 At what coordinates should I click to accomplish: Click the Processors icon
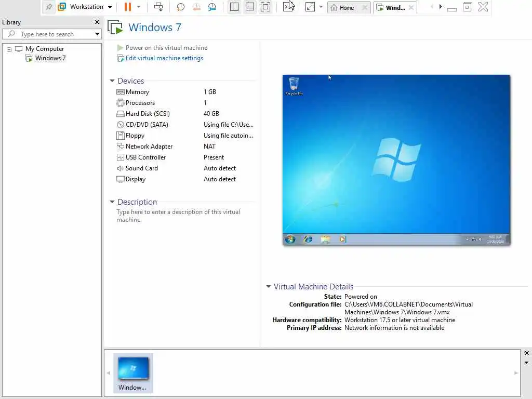(121, 103)
